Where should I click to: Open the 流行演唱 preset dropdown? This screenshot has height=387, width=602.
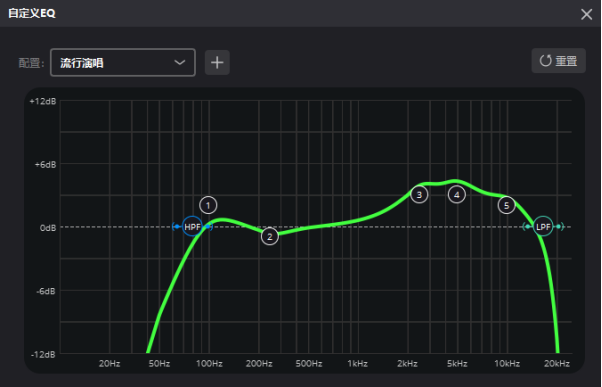[x=123, y=62]
